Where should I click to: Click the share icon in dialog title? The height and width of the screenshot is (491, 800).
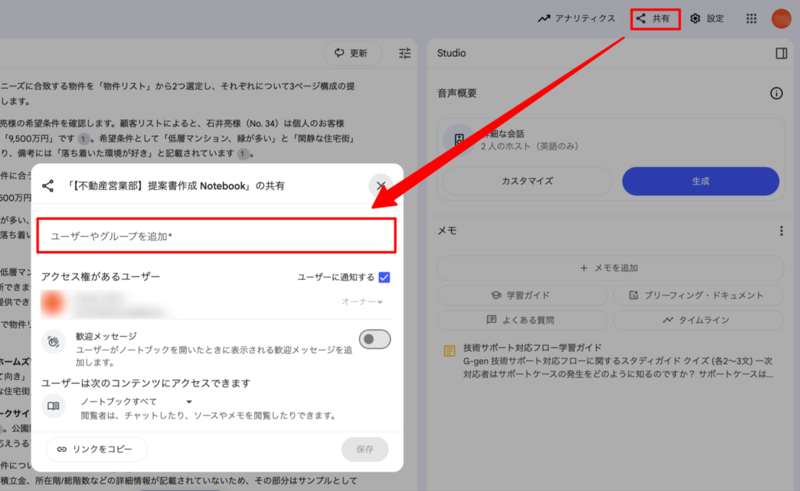point(48,186)
